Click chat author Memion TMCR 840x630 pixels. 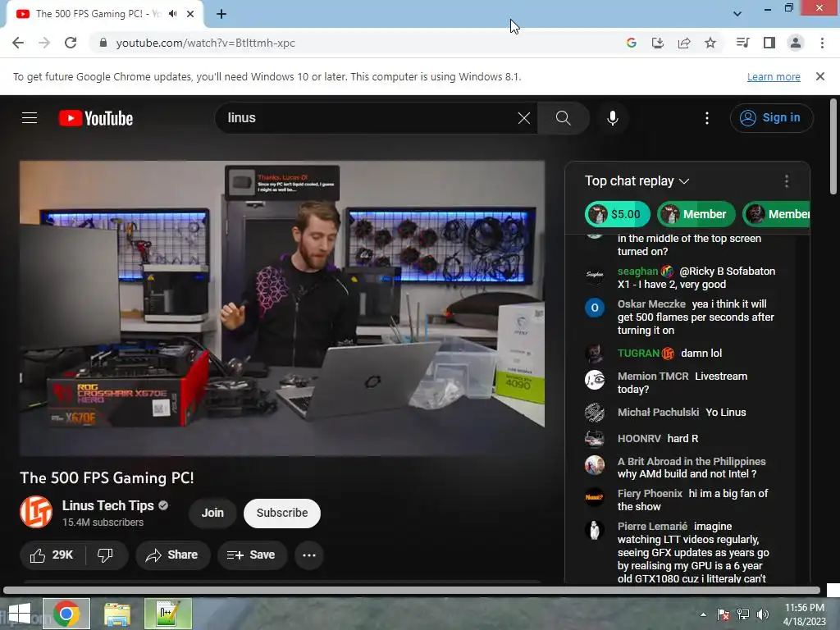click(653, 376)
